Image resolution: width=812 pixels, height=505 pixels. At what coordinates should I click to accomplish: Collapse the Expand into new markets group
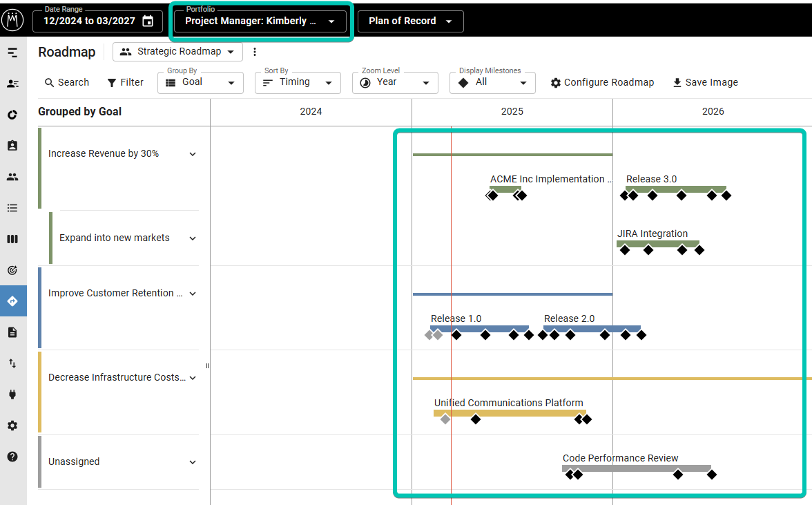(x=193, y=238)
